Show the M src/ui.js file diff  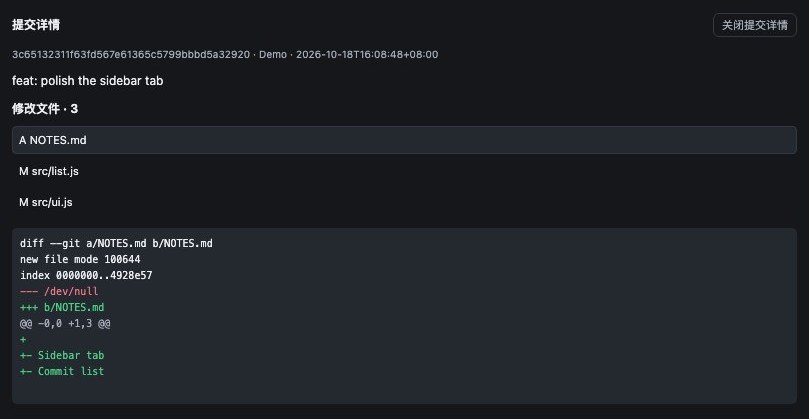tap(404, 202)
